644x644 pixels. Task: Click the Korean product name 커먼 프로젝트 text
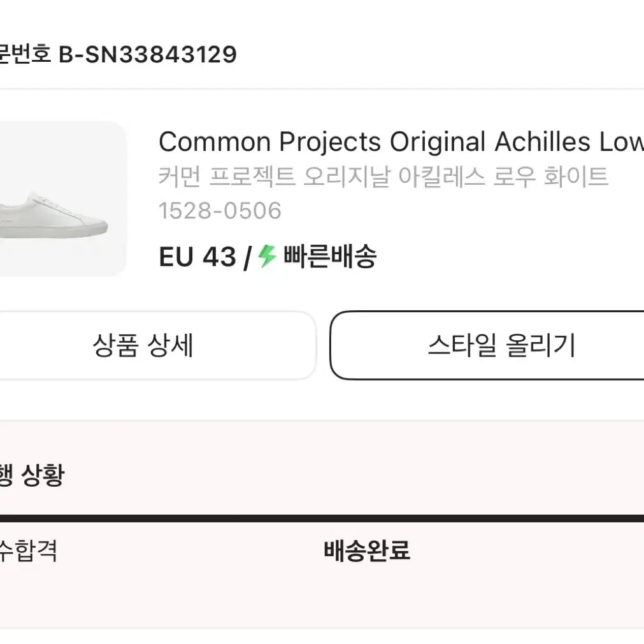227,176
